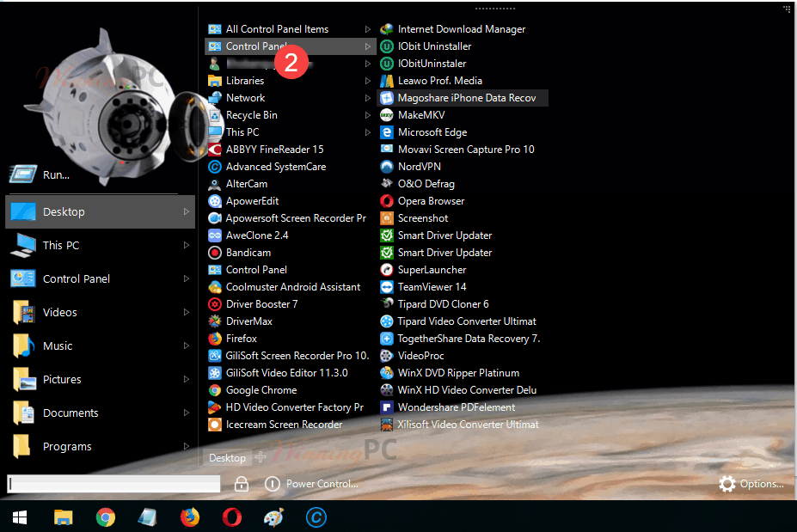This screenshot has height=532, width=797.
Task: Launch Opera from the taskbar
Action: click(232, 517)
